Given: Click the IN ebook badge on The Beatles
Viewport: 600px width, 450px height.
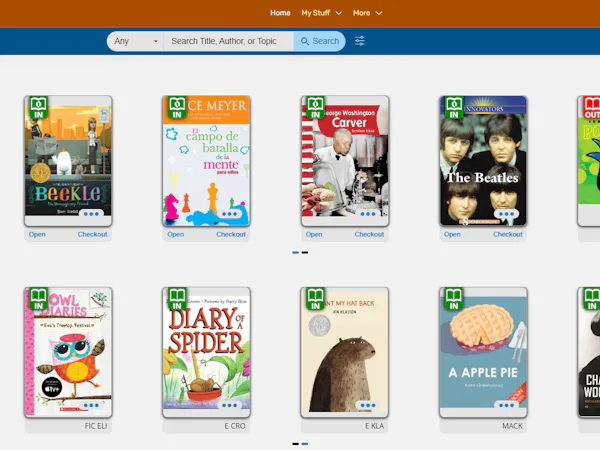Looking at the screenshot, I should [454, 108].
